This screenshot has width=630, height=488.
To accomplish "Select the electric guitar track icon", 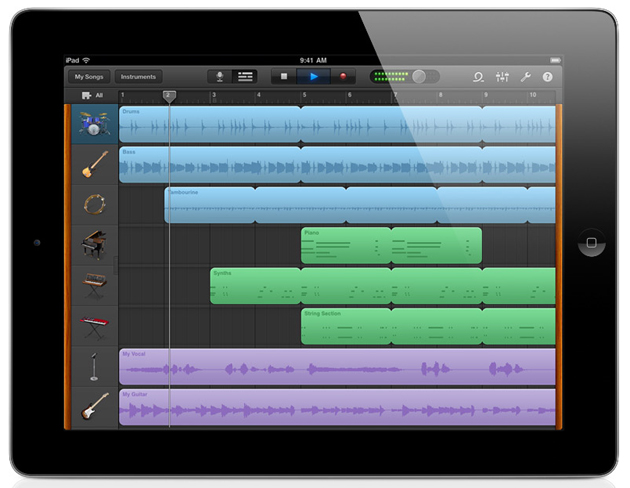I will pyautogui.click(x=95, y=406).
